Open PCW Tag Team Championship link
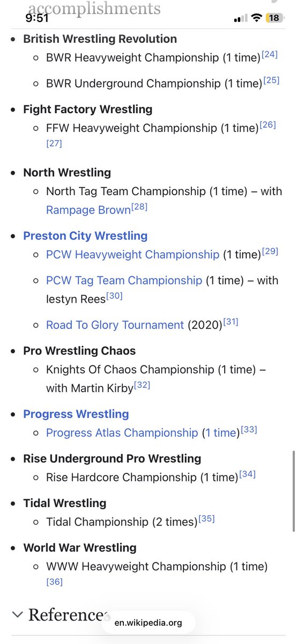The width and height of the screenshot is (297, 644). click(x=124, y=280)
